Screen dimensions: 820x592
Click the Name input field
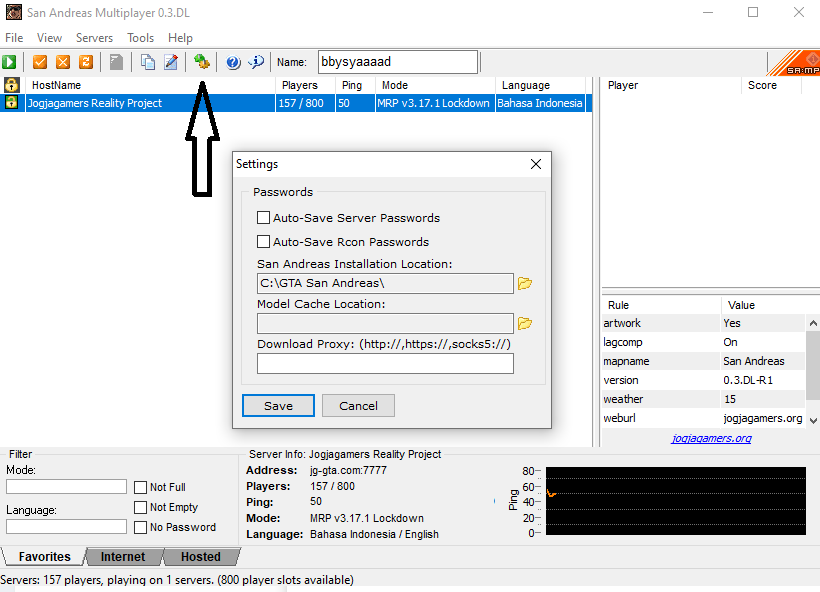point(397,62)
